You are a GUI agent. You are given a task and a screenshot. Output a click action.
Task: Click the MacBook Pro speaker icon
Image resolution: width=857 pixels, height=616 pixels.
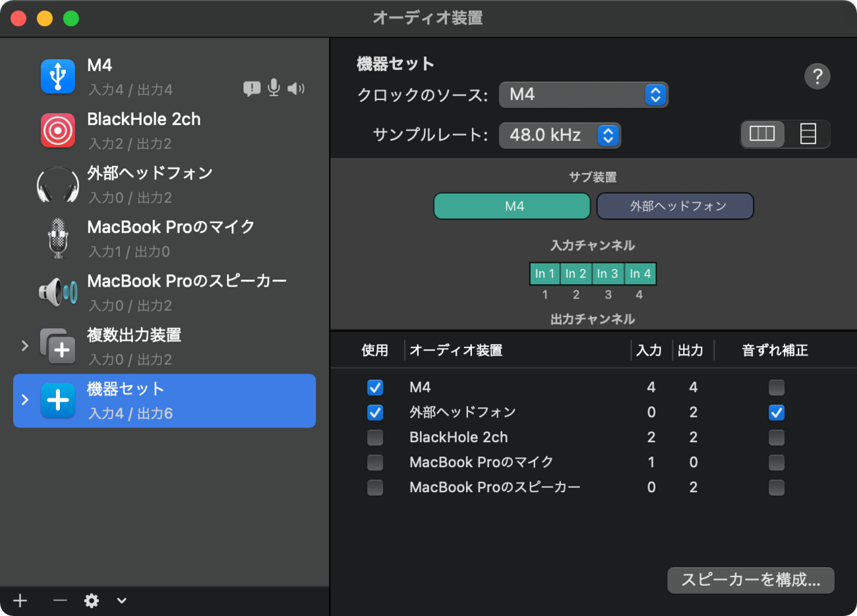(58, 293)
